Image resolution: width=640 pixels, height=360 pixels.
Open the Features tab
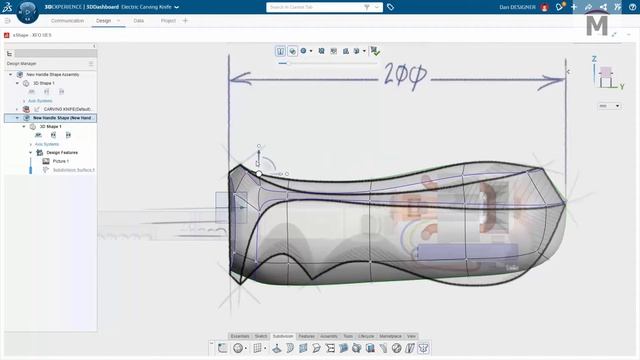tap(306, 336)
